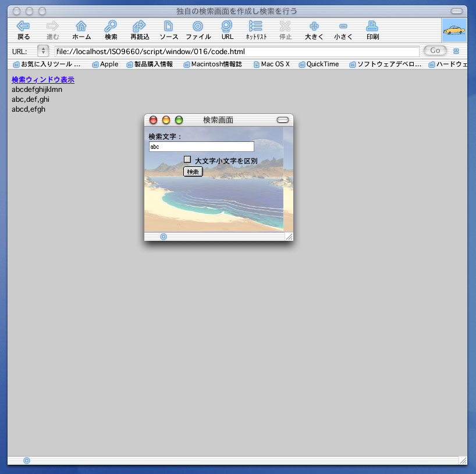
Task: Click the text abcdefghijklmn
Action: click(x=37, y=89)
